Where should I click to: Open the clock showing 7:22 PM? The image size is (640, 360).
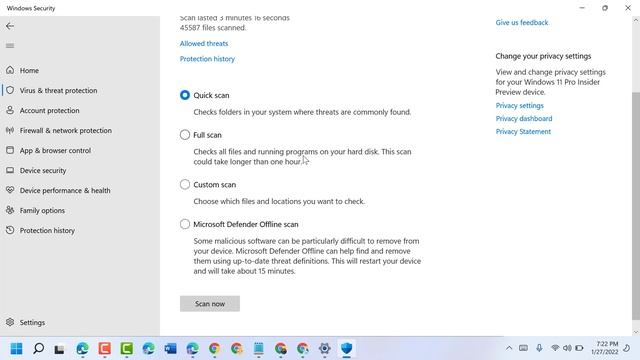604,348
